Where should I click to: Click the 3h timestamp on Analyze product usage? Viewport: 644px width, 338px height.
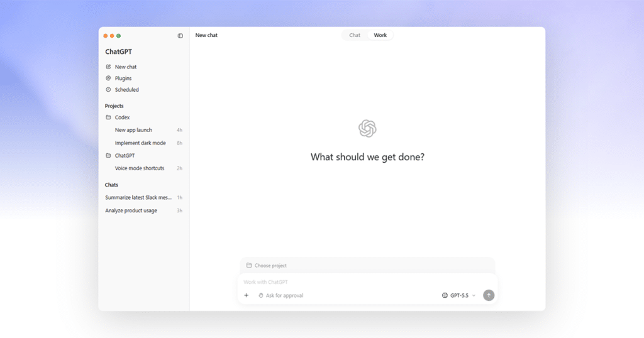click(179, 210)
